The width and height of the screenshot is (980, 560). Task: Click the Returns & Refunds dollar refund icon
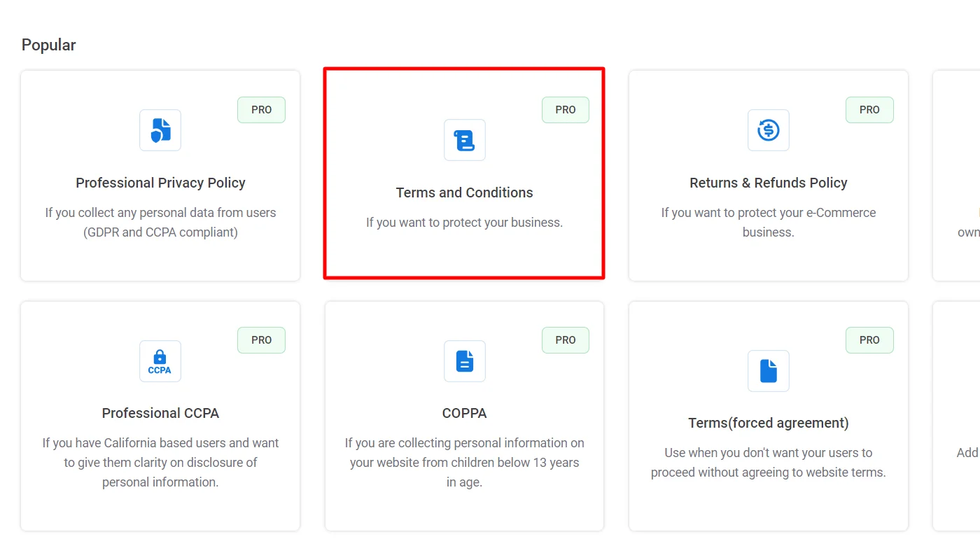pos(768,130)
